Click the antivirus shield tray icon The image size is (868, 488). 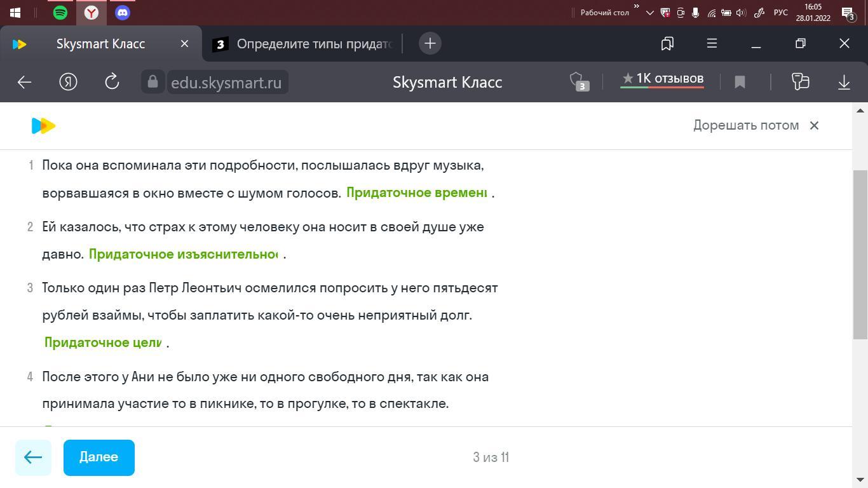pyautogui.click(x=665, y=12)
